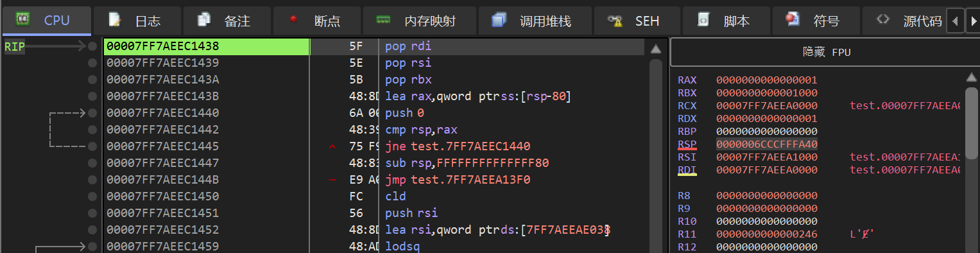Click the notes pages icon

point(204,20)
